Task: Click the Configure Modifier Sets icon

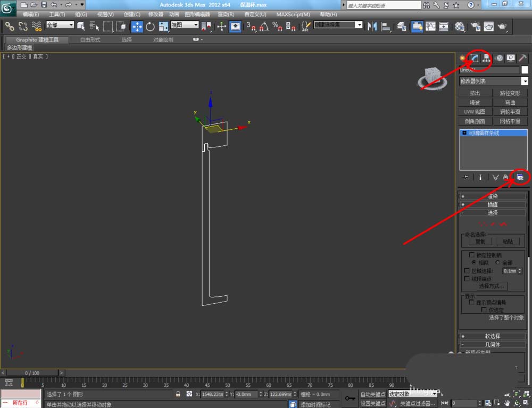Action: pyautogui.click(x=520, y=177)
